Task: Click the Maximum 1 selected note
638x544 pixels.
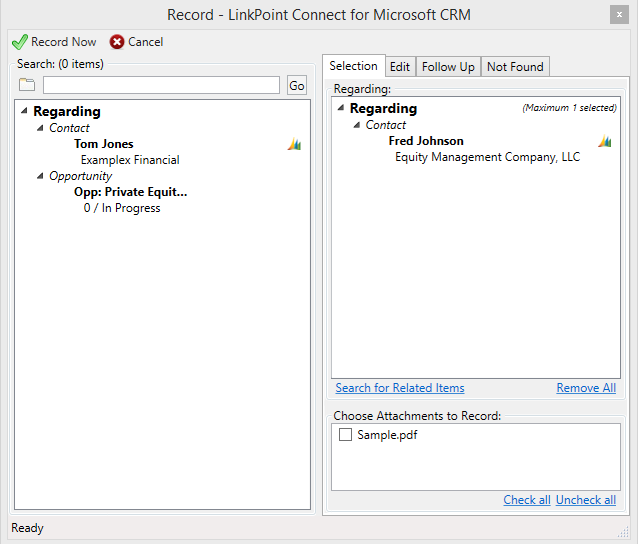Action: pyautogui.click(x=570, y=108)
